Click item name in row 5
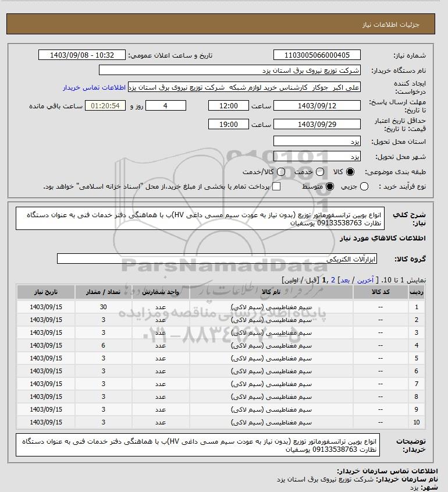Viewport: 448px width, 492px height. [272, 358]
